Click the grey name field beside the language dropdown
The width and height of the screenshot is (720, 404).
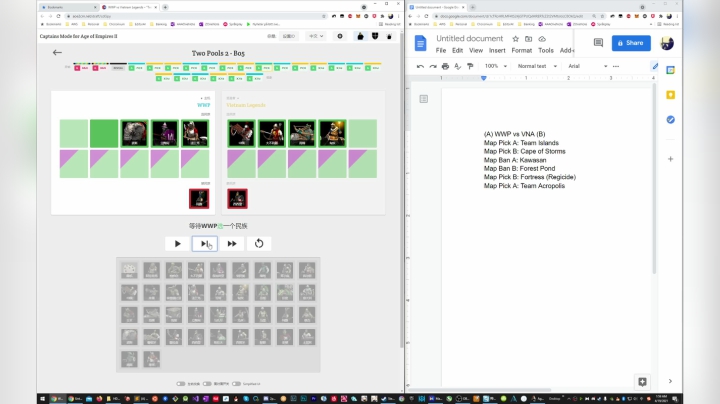[x=289, y=36]
